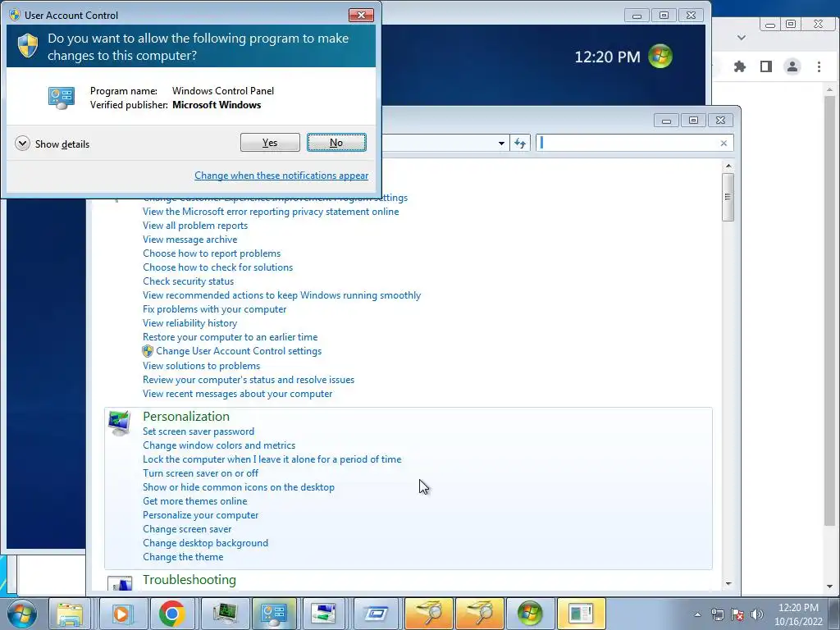Screen dimensions: 840x630
Task: Open the Troubleshooting heading
Action: [x=189, y=580]
